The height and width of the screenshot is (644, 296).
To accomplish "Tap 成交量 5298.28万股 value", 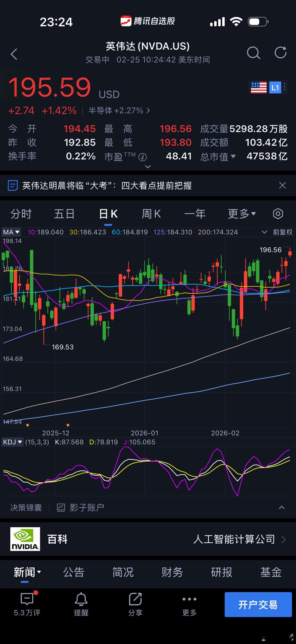I will [258, 129].
